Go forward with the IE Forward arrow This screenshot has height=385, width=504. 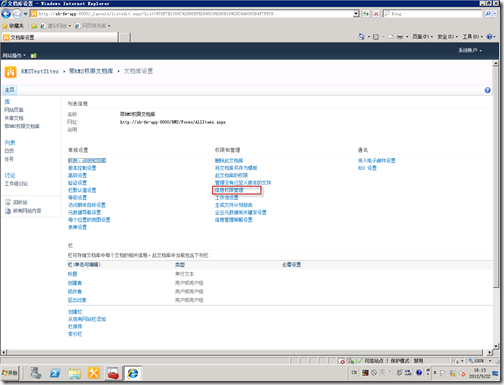click(17, 14)
